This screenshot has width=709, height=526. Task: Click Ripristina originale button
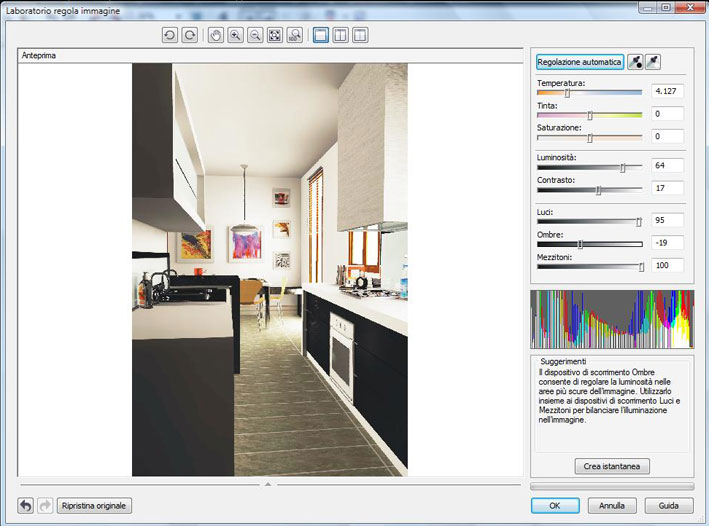(95, 505)
